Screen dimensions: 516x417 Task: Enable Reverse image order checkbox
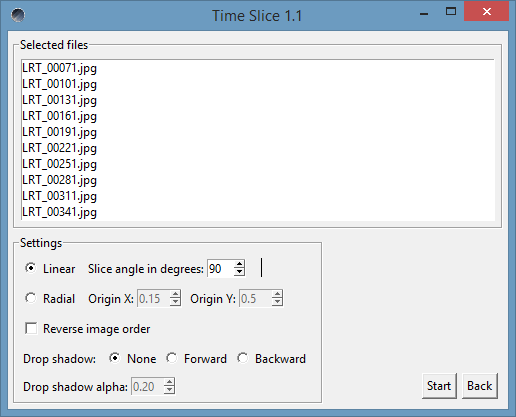[x=31, y=328]
